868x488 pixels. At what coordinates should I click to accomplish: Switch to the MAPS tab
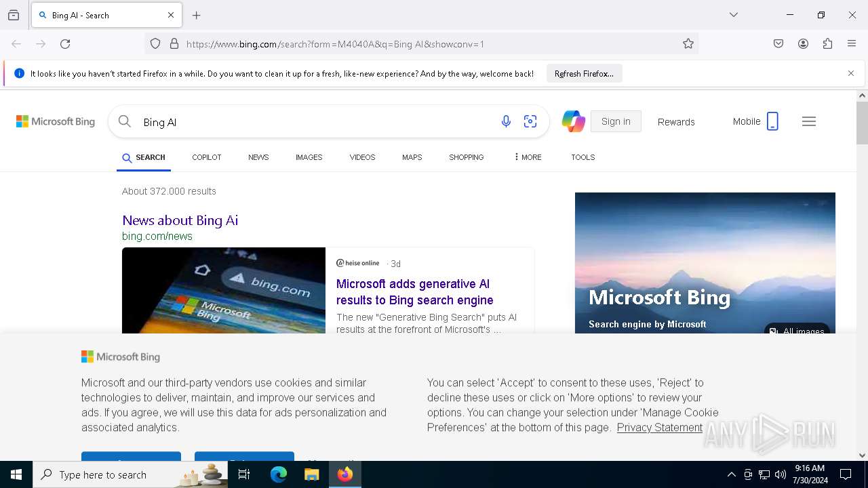pyautogui.click(x=412, y=157)
